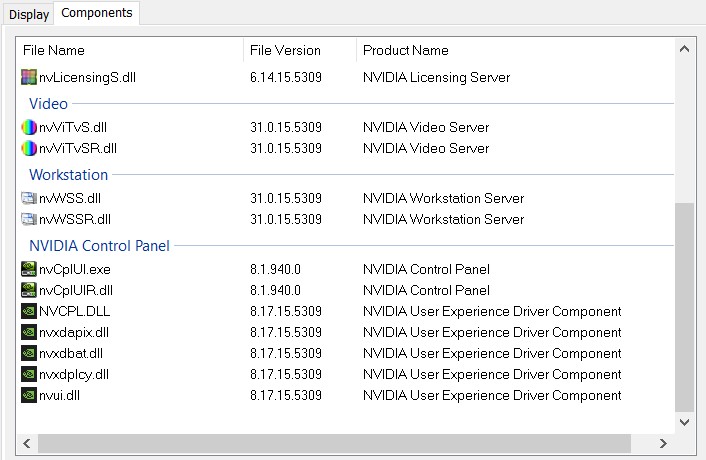Click the horizontal scrollbar right arrow
Viewport: 706px width, 460px height.
(x=663, y=443)
